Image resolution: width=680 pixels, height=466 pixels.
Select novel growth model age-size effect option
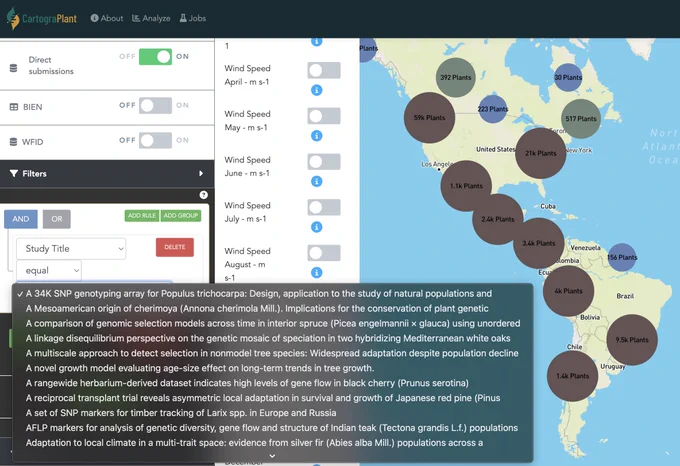272,368
